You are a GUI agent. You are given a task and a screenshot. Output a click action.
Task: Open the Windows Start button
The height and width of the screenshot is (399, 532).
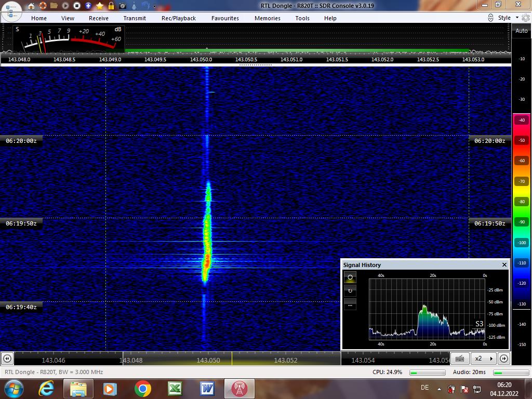click(14, 389)
